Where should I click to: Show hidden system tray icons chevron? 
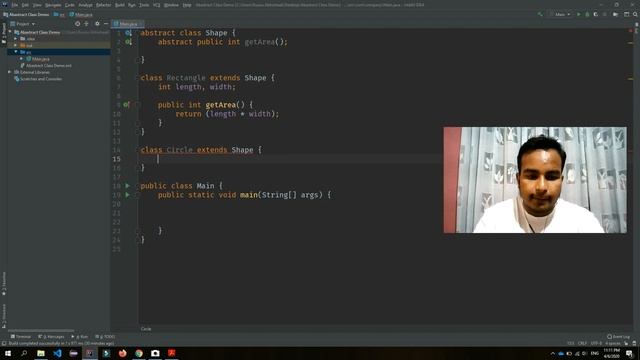coord(553,353)
